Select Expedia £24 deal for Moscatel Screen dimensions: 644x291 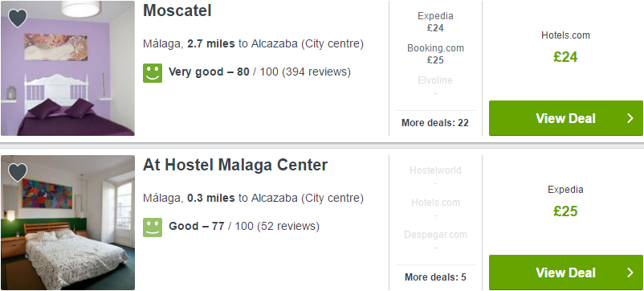tap(435, 22)
